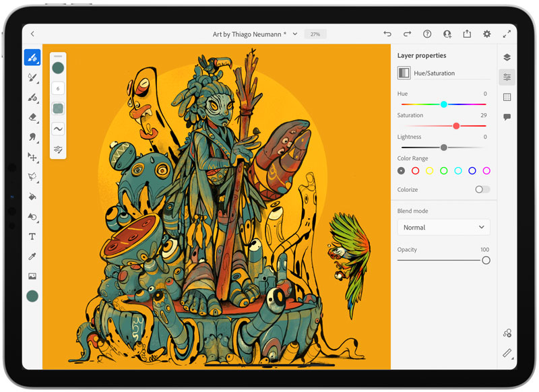The width and height of the screenshot is (539, 392).
Task: Click the Lightness value 0
Action: 485,137
